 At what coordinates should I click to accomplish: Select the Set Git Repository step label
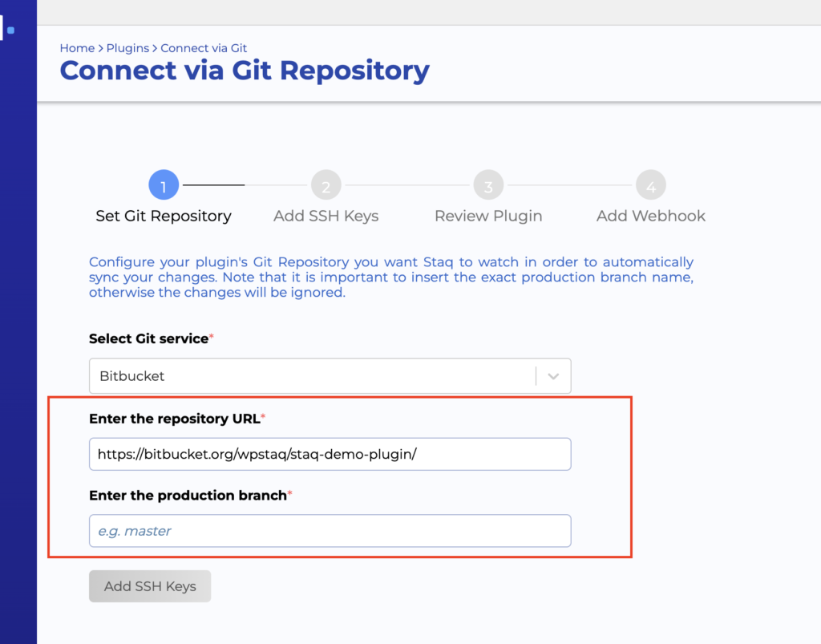click(164, 216)
